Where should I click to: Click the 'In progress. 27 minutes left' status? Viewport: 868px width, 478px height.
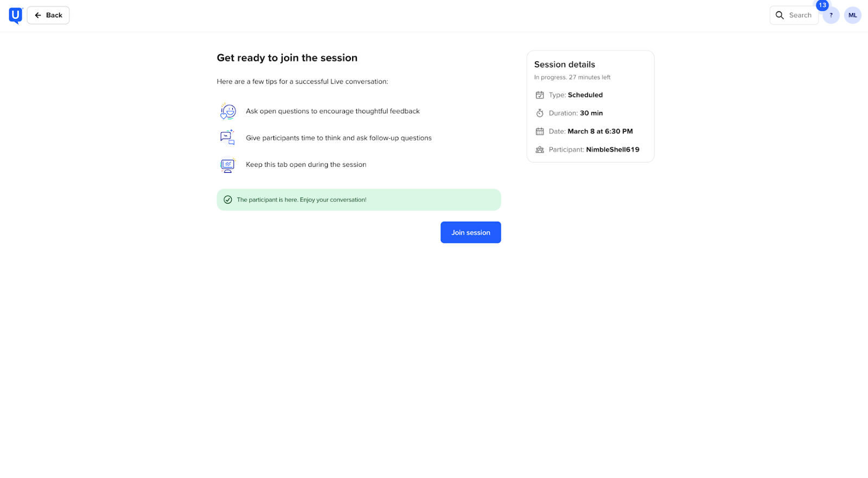572,77
